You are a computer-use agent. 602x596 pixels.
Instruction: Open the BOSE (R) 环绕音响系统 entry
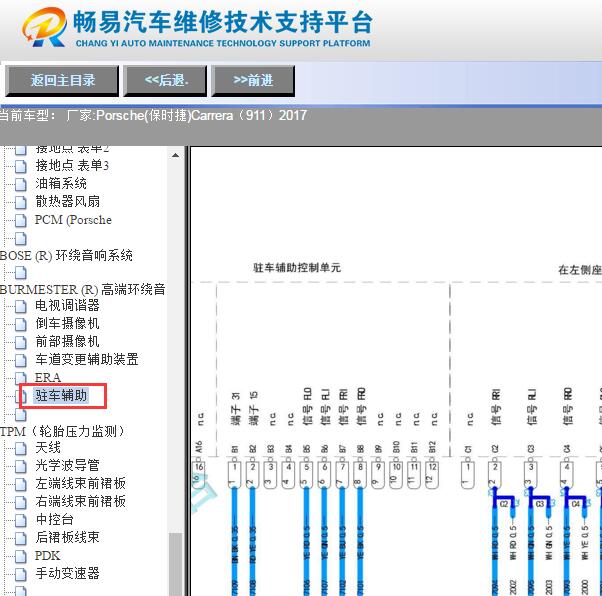[66, 256]
